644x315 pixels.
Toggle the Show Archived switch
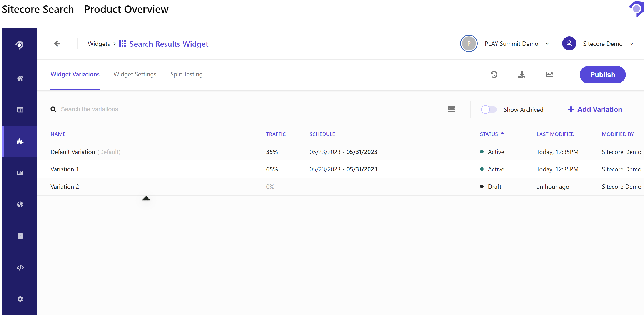(489, 110)
